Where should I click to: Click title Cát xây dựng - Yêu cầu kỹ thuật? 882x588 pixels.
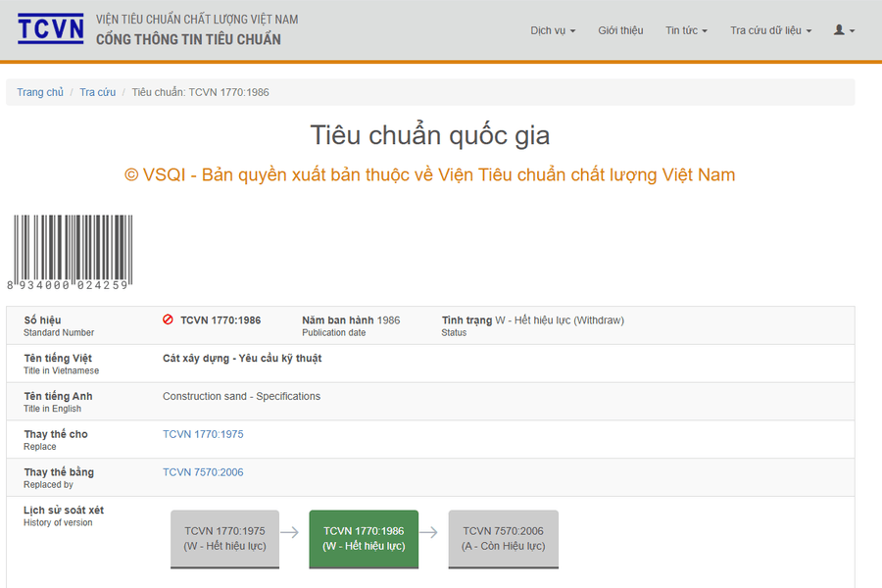click(242, 359)
